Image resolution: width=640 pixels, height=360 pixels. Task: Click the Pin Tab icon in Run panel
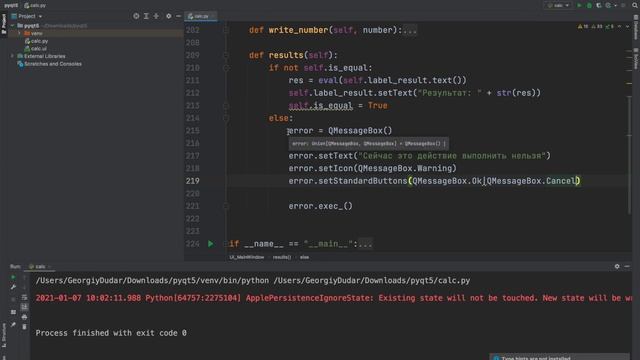[13, 325]
